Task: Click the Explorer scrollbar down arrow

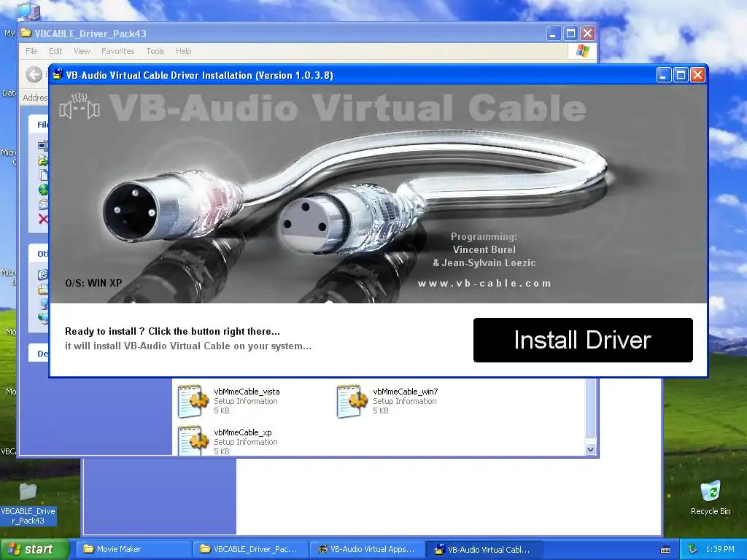Action: (x=590, y=449)
